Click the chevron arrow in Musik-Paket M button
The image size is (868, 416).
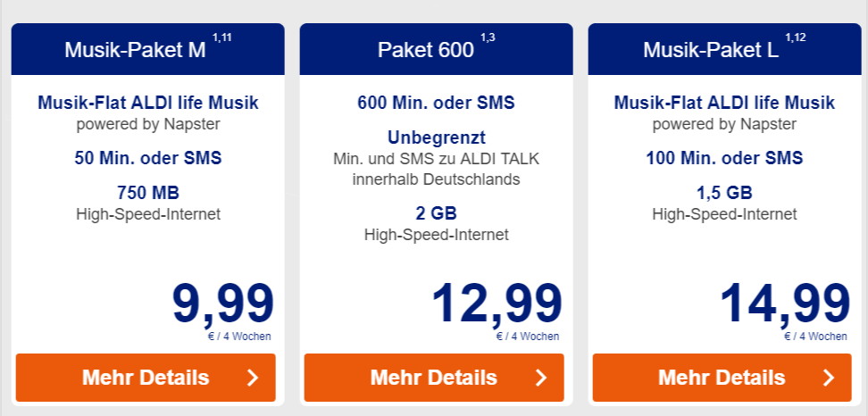[x=253, y=378]
